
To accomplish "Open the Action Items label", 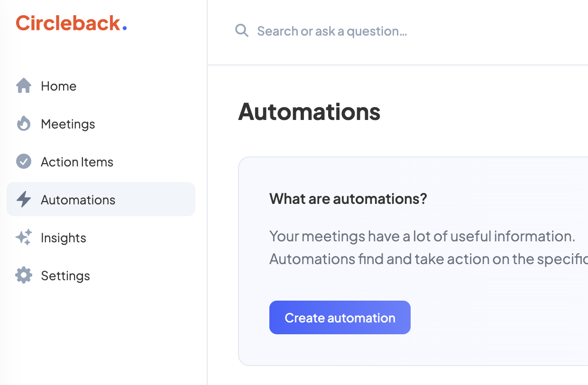I will tap(77, 162).
